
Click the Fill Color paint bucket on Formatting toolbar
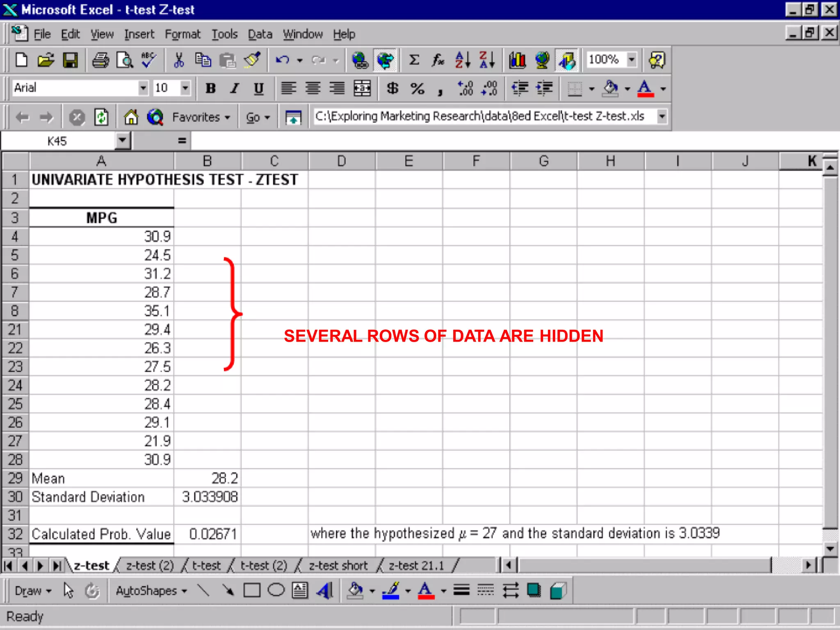click(610, 88)
